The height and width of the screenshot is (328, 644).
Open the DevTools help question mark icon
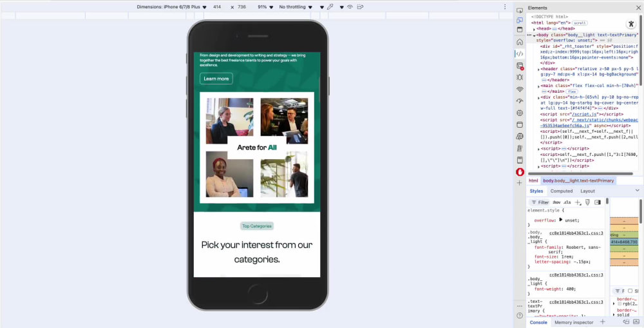tap(520, 316)
